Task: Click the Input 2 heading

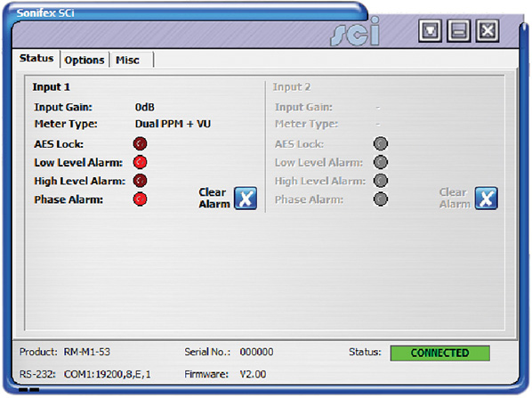Action: (x=292, y=87)
